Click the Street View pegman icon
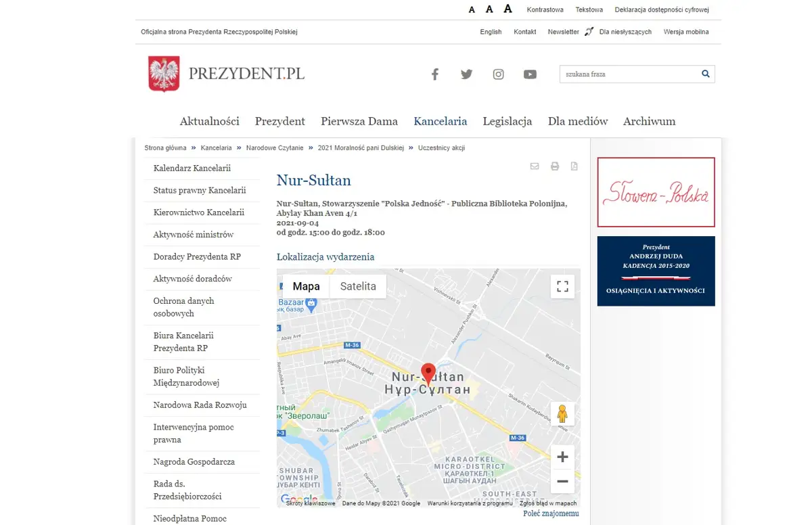 (562, 413)
